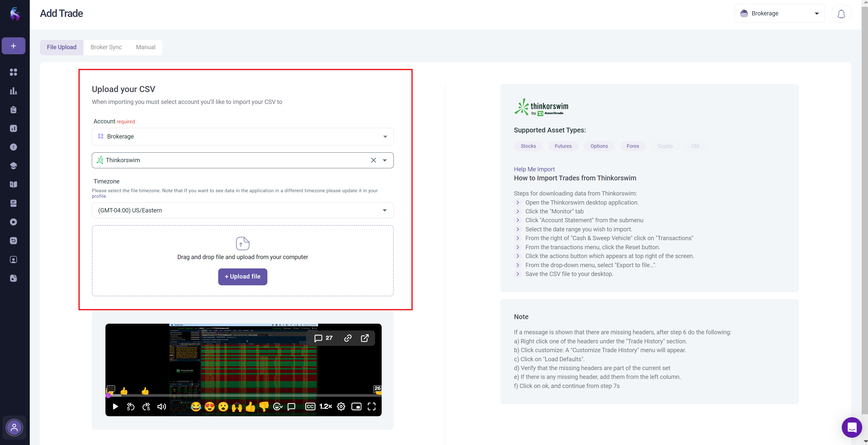Screen dimensions: 868x445
Task: Toggle the video volume speaker
Action: 161,407
